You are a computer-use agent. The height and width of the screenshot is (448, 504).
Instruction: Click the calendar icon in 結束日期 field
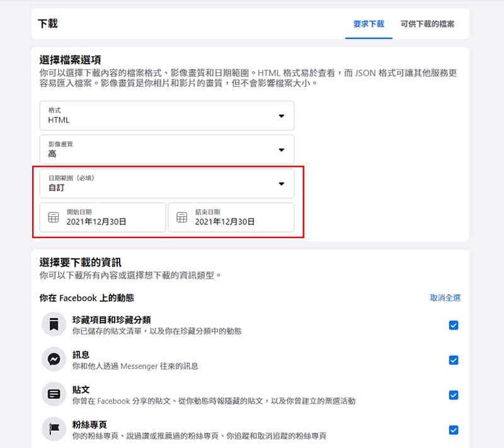181,217
